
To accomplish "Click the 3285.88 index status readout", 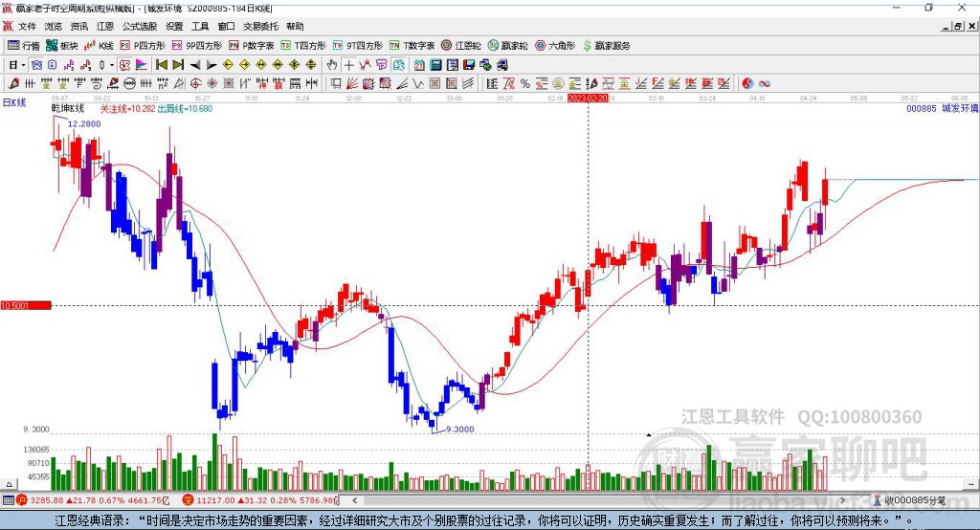I will pyautogui.click(x=46, y=500).
